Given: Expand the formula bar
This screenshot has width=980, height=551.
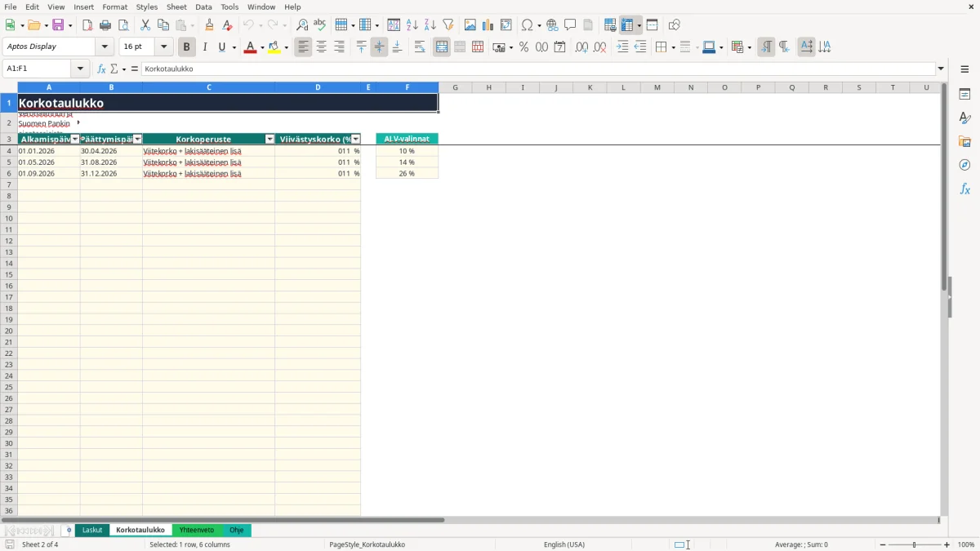Looking at the screenshot, I should coord(941,69).
